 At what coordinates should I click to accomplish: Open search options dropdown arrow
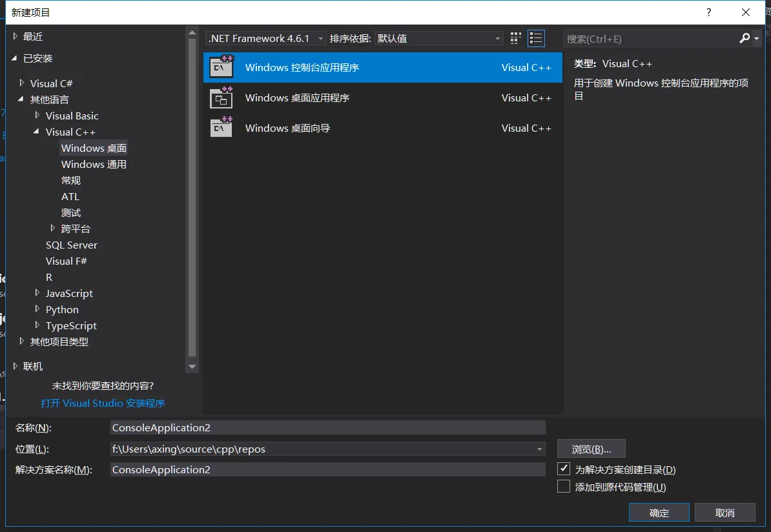click(757, 38)
